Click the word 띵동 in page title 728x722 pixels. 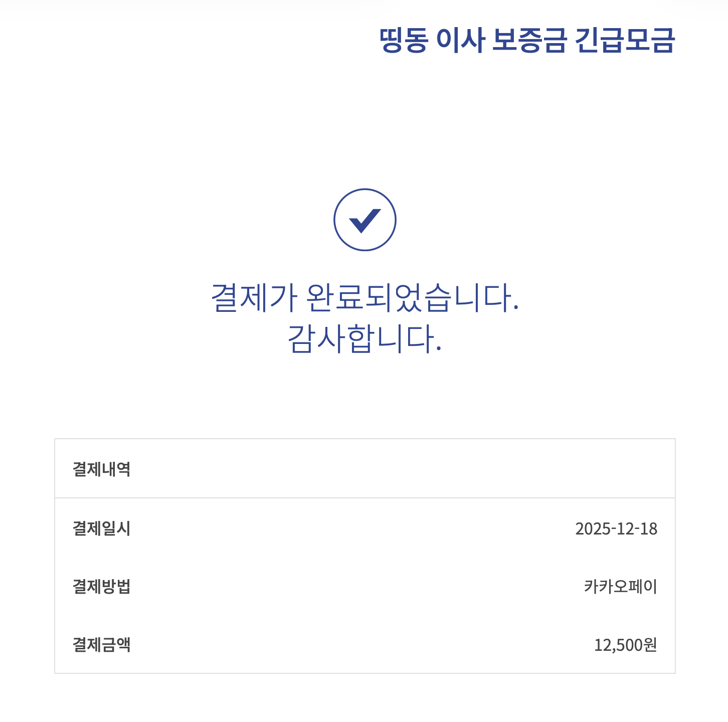404,40
